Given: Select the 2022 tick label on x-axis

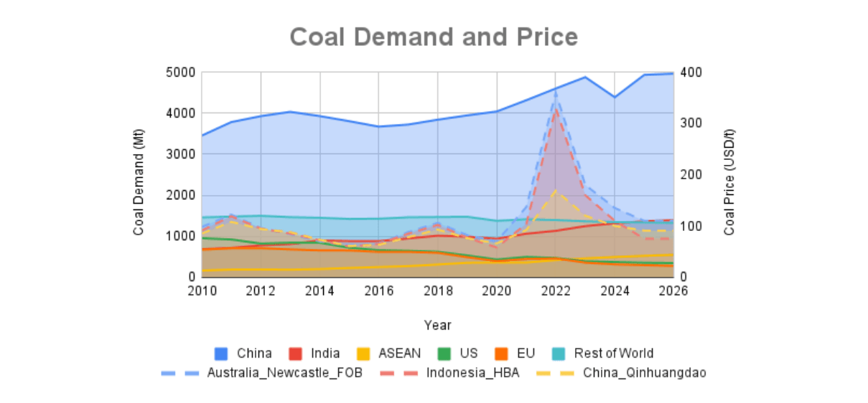Looking at the screenshot, I should tap(555, 291).
